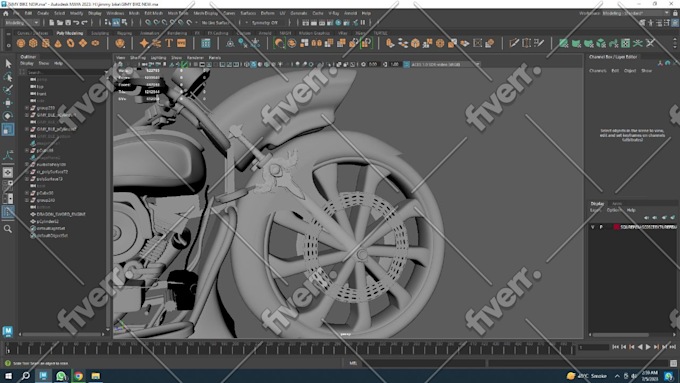Activate the highlighted Scale tool in the toolbox
680x383 pixels.
tap(8, 129)
